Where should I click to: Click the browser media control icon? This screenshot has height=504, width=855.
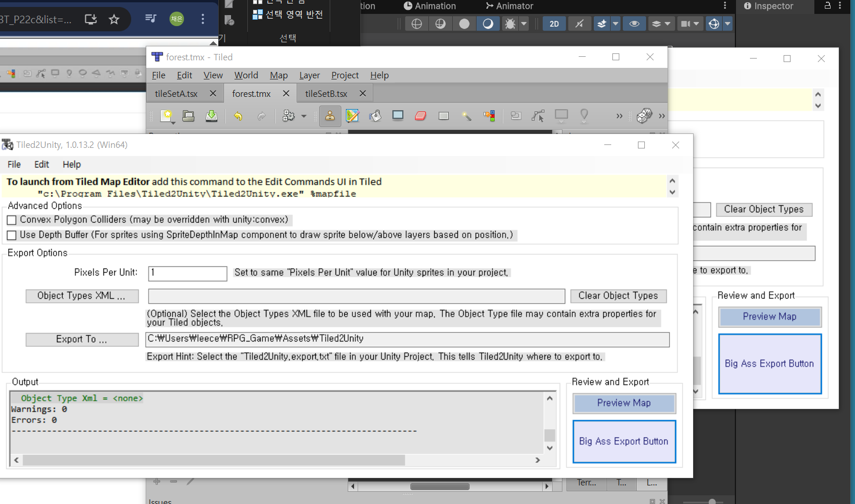150,19
